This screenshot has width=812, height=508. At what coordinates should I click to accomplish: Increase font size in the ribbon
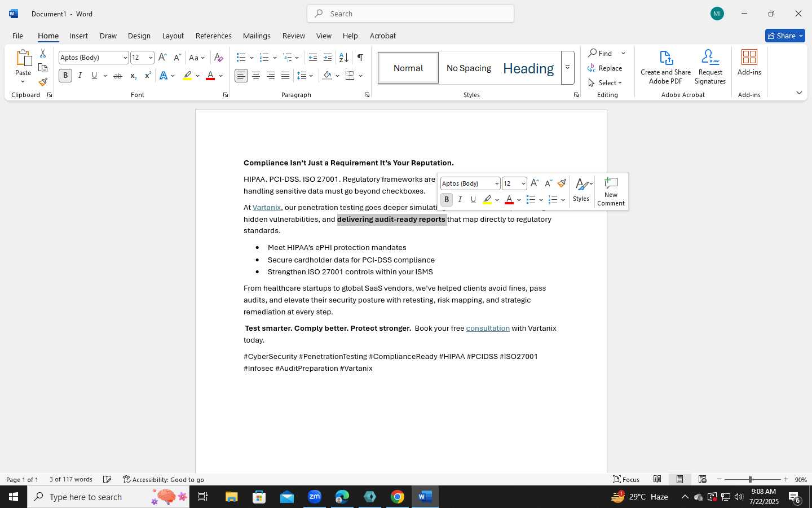(x=162, y=58)
